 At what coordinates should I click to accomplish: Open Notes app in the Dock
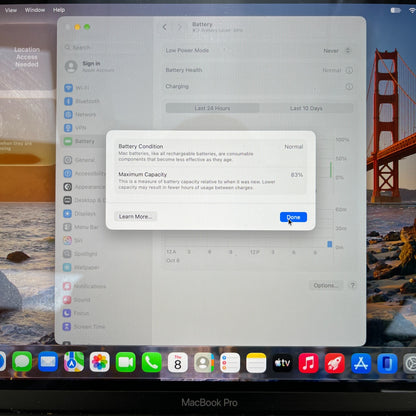tap(256, 363)
